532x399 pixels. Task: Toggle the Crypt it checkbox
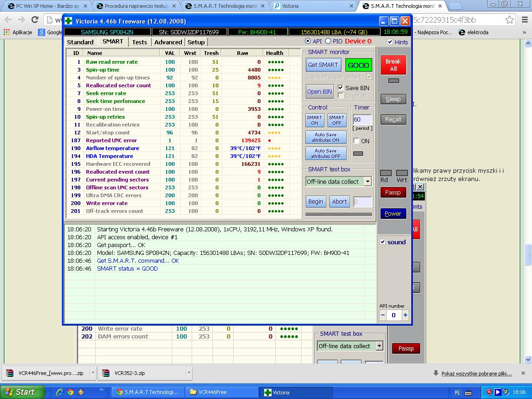click(341, 96)
